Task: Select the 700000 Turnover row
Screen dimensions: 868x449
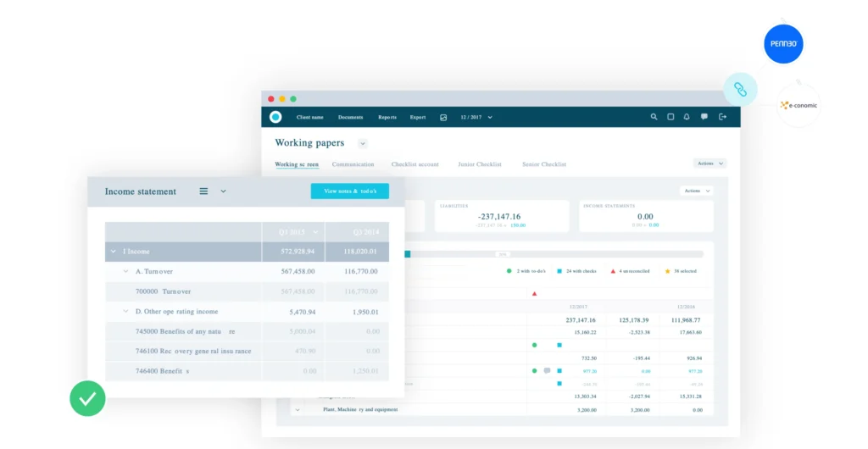Action: [x=247, y=291]
